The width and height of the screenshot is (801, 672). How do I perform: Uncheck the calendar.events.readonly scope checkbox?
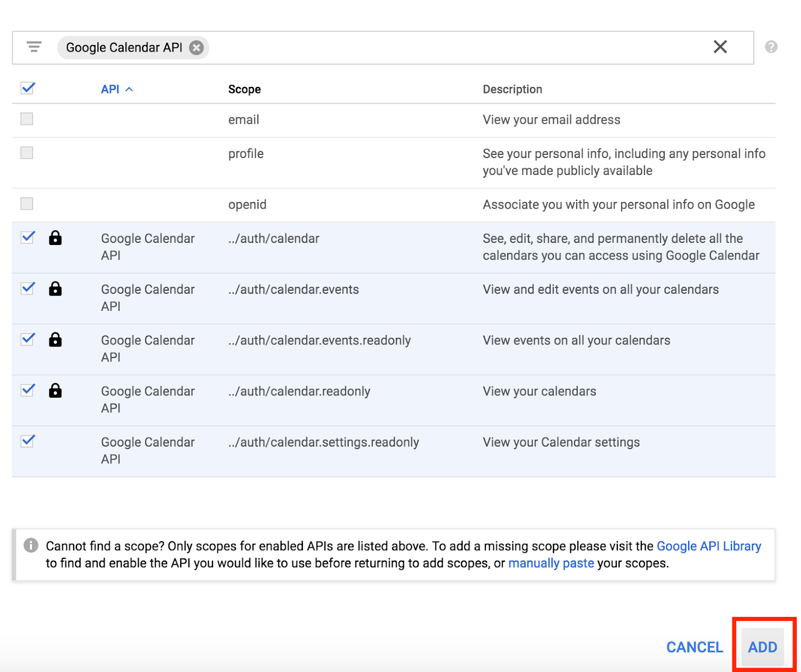click(x=27, y=340)
